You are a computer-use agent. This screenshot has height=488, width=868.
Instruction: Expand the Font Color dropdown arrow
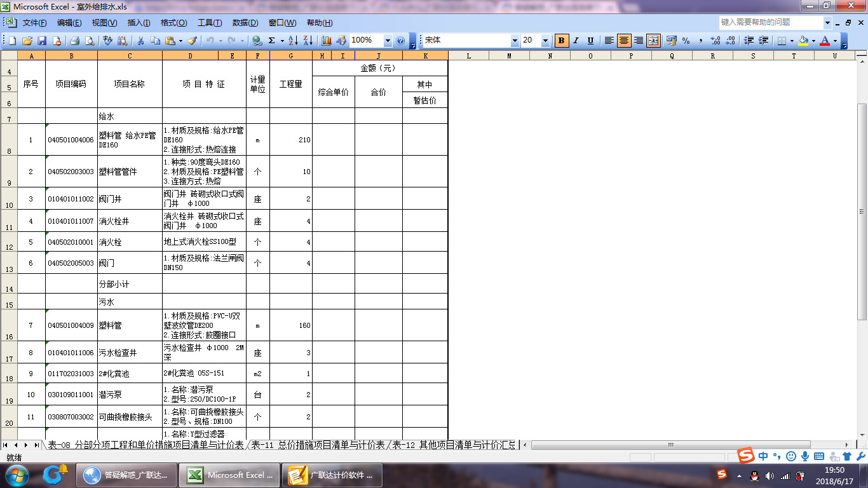coord(836,40)
